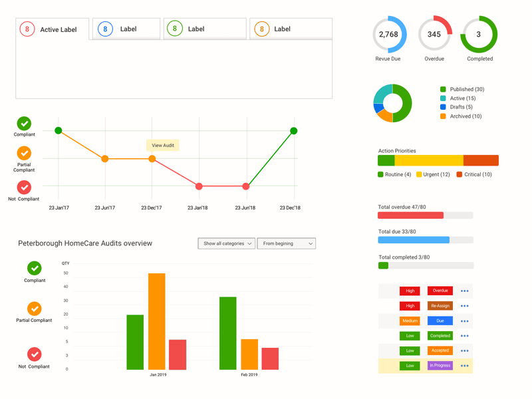This screenshot has width=532, height=399.
Task: Switch to the Active Label tab
Action: 53,29
